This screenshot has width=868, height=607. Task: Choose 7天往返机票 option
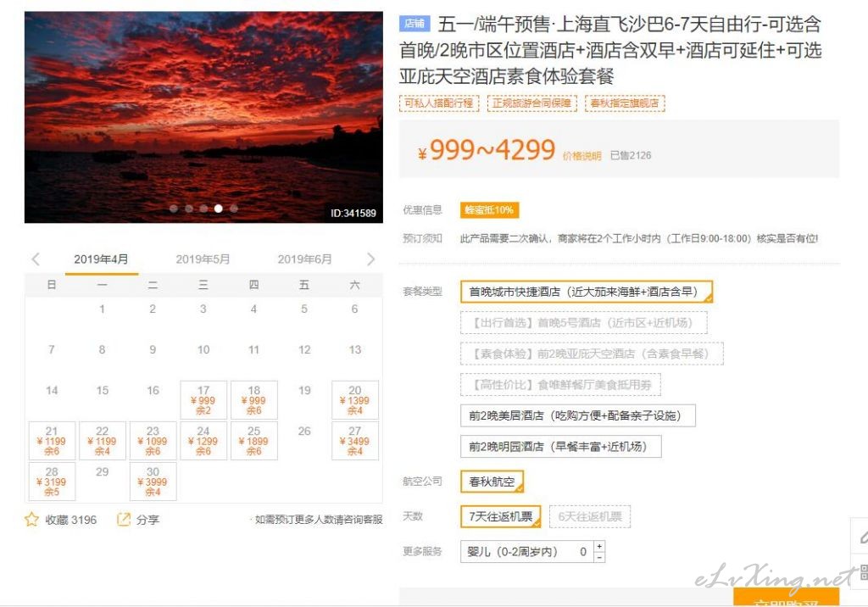[500, 517]
